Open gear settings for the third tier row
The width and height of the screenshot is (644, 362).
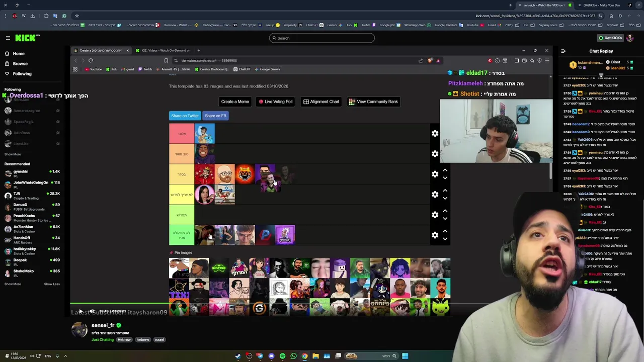pyautogui.click(x=435, y=174)
